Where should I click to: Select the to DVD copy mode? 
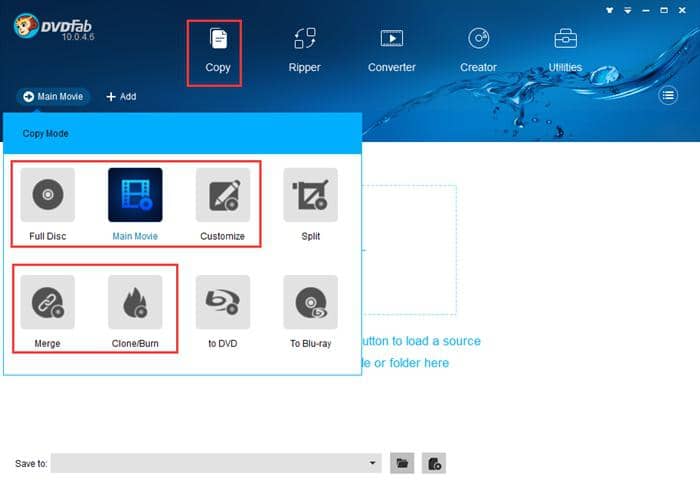(x=222, y=312)
